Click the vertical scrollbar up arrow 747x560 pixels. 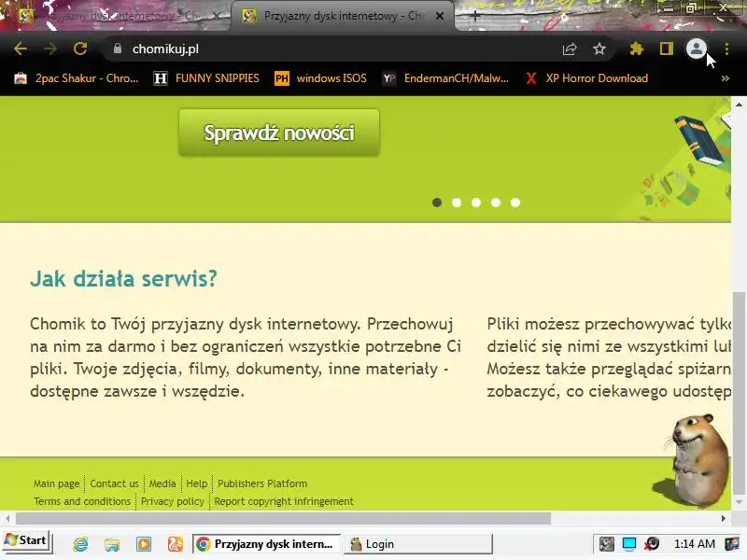tap(739, 105)
